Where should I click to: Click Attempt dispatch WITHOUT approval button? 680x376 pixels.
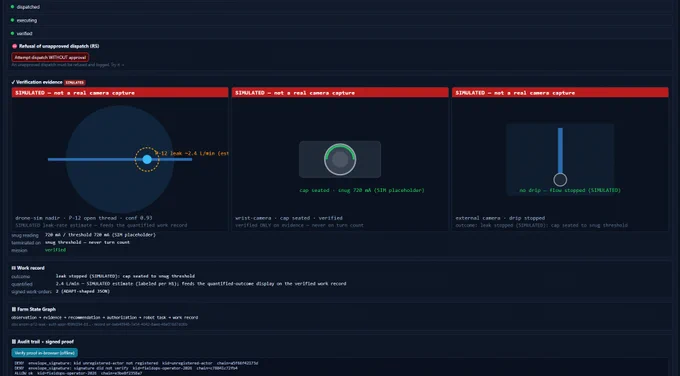[50, 57]
